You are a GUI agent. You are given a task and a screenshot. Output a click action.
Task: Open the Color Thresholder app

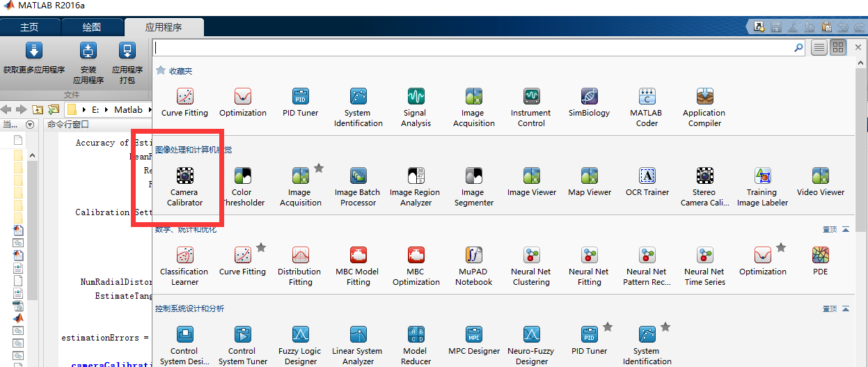[x=242, y=187]
